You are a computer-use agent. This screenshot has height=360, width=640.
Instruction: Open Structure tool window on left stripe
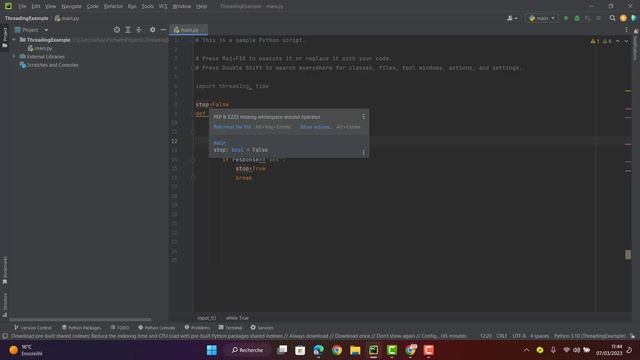pos(4,304)
